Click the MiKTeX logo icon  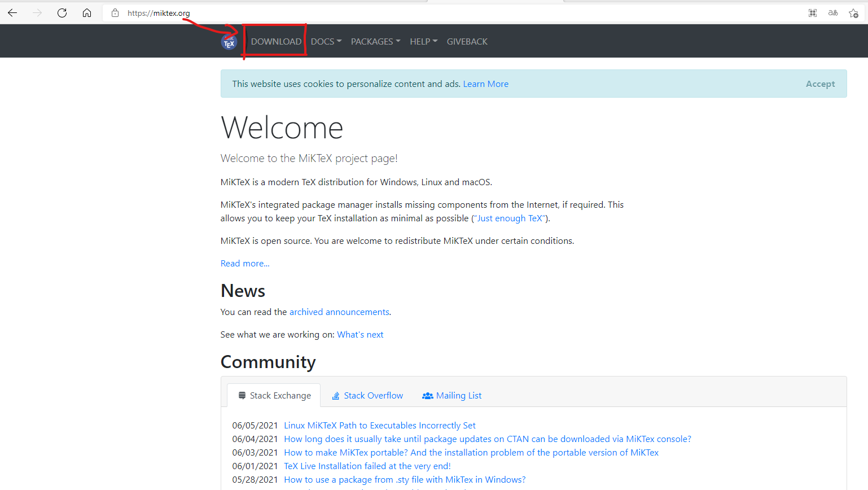(229, 42)
